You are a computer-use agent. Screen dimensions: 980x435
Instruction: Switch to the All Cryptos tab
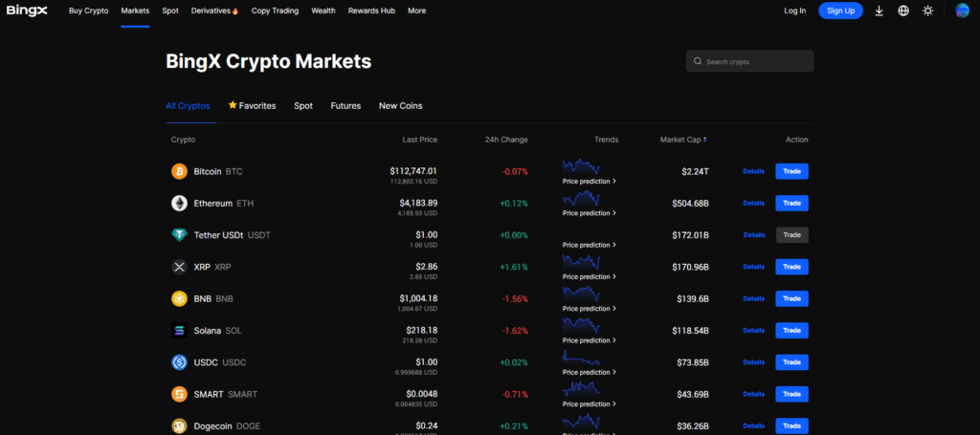tap(188, 106)
